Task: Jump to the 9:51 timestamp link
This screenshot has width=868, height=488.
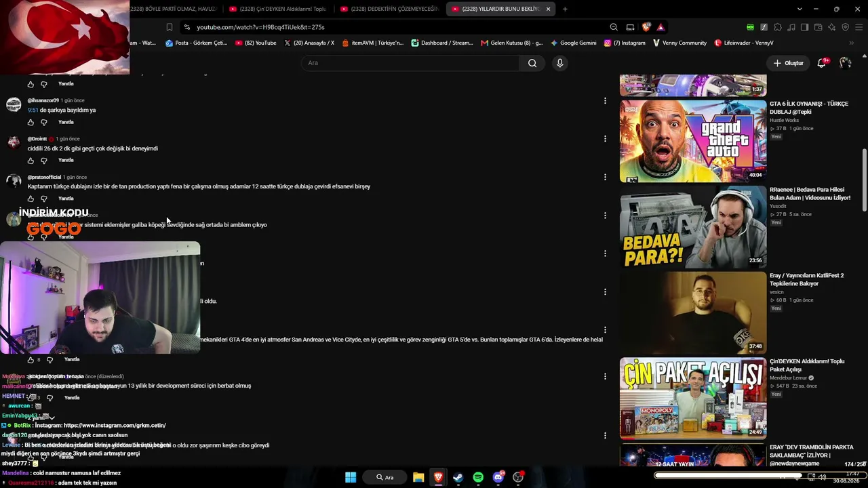Action: point(33,110)
